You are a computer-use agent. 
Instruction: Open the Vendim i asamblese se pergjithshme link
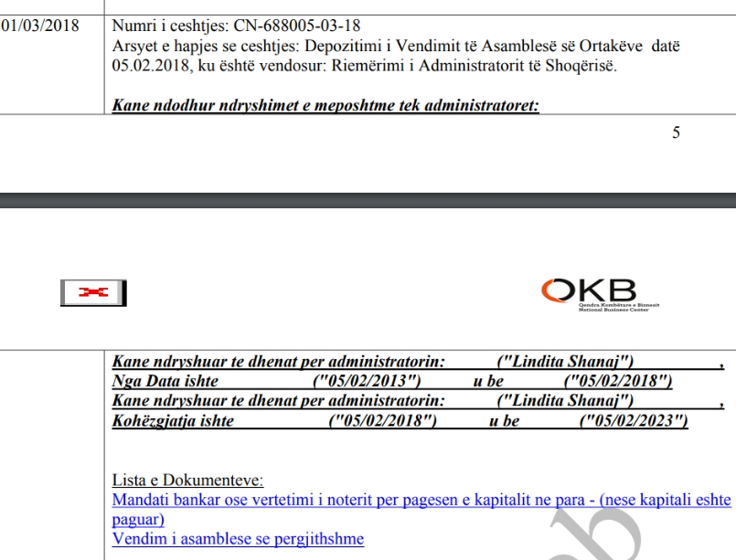tap(238, 539)
